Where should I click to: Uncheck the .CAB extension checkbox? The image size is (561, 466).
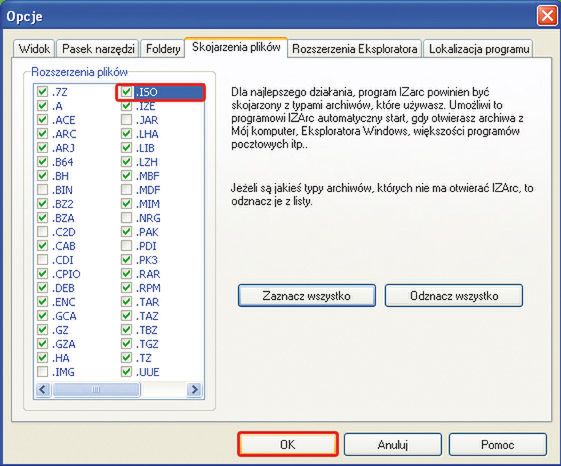click(42, 246)
